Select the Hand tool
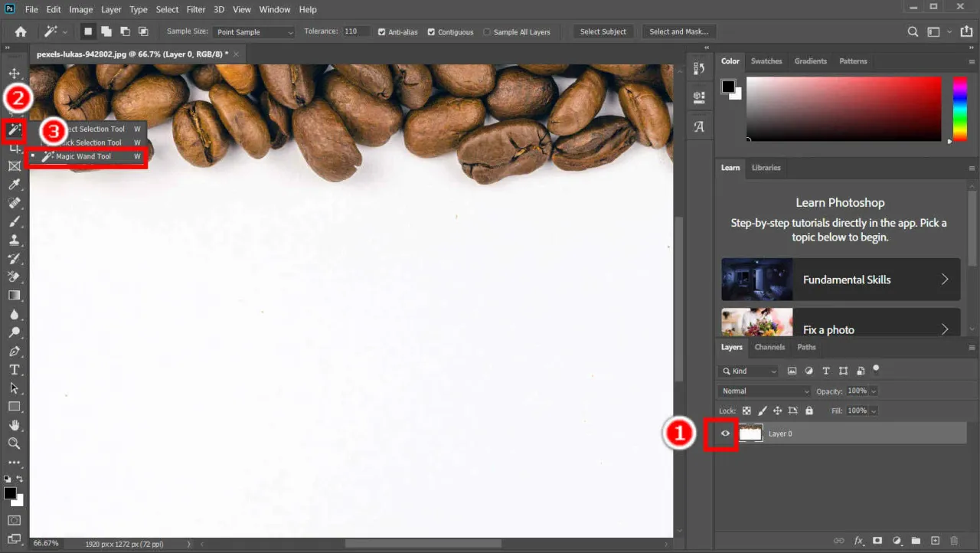This screenshot has width=980, height=553. (x=14, y=425)
